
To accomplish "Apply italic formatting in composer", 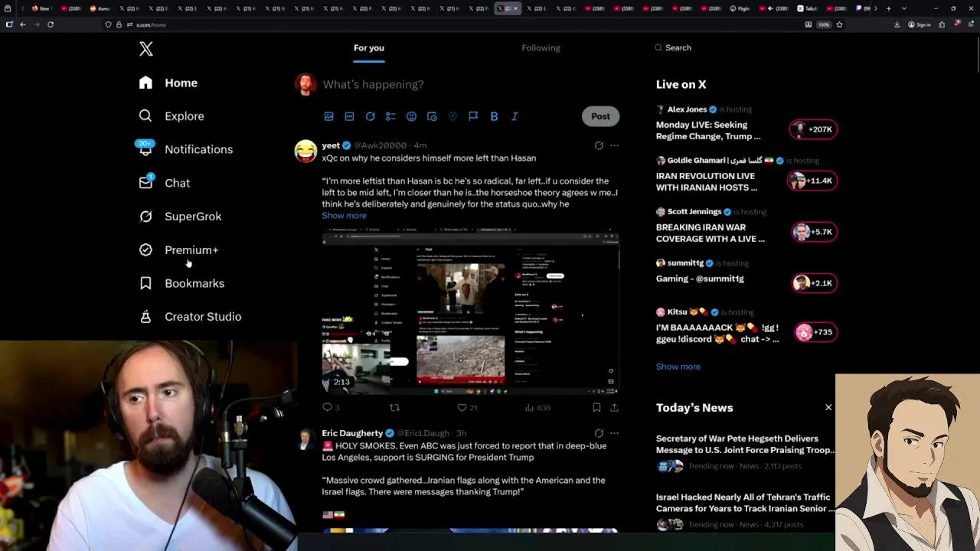I will coord(514,116).
